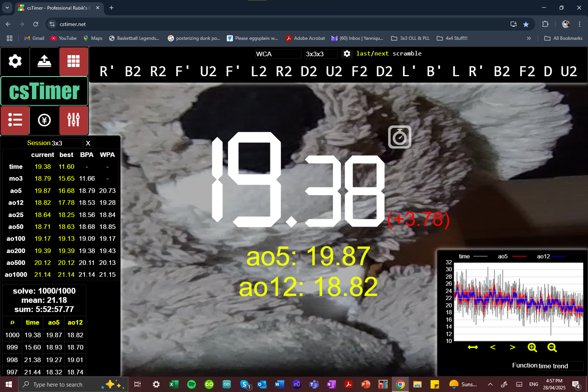This screenshot has height=392, width=588.
Task: Click the stopwatch icon beside the timer
Action: pos(400,137)
